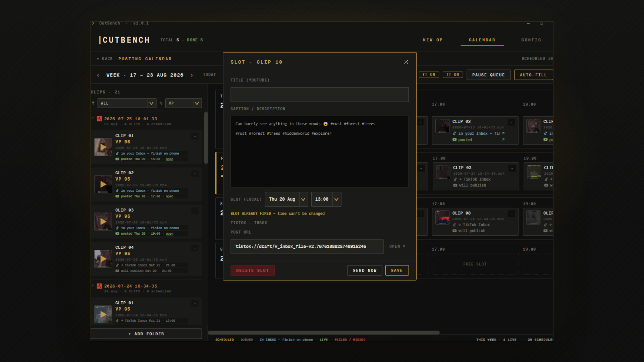644x362 pixels.
Task: Open the post URL via OPEN link
Action: (397, 246)
